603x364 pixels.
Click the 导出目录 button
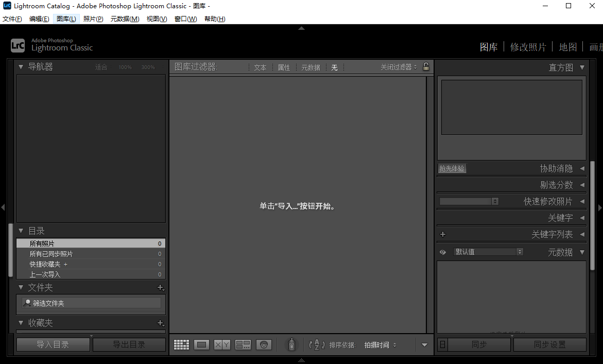[x=129, y=344]
